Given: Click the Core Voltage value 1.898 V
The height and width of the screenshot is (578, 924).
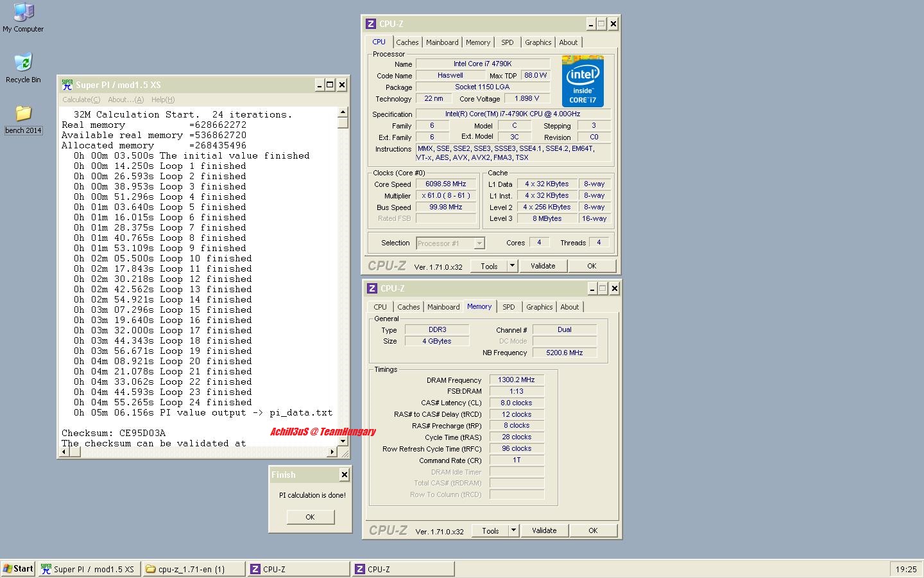Looking at the screenshot, I should point(527,99).
